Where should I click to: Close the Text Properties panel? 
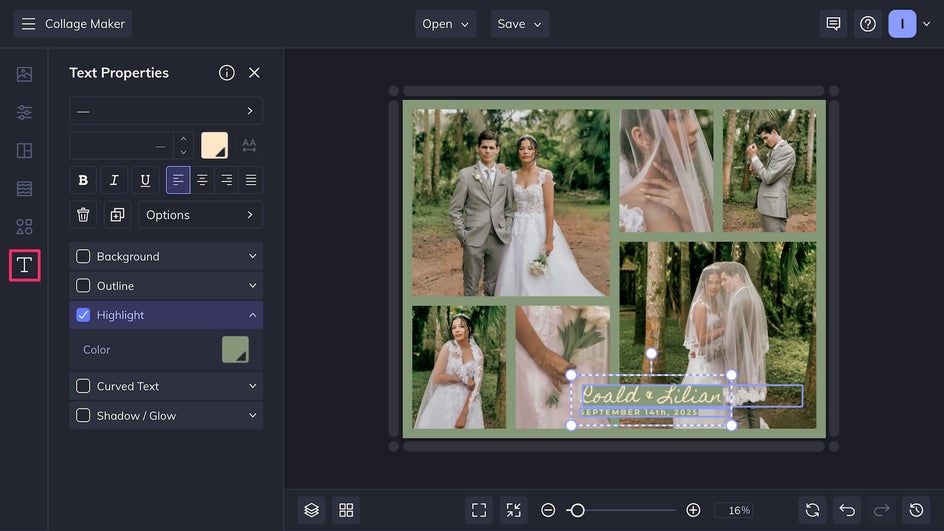pyautogui.click(x=254, y=73)
